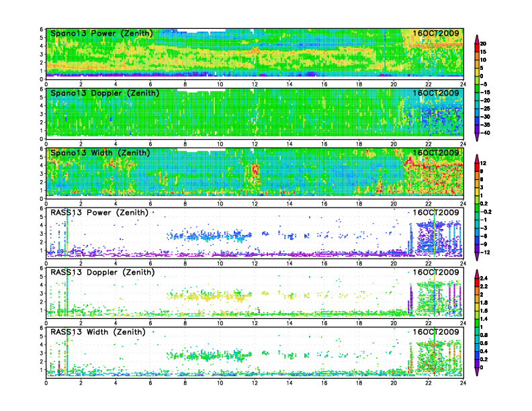
Task: Select the purple lower arrow of bottom colorbar
Action: (477, 372)
